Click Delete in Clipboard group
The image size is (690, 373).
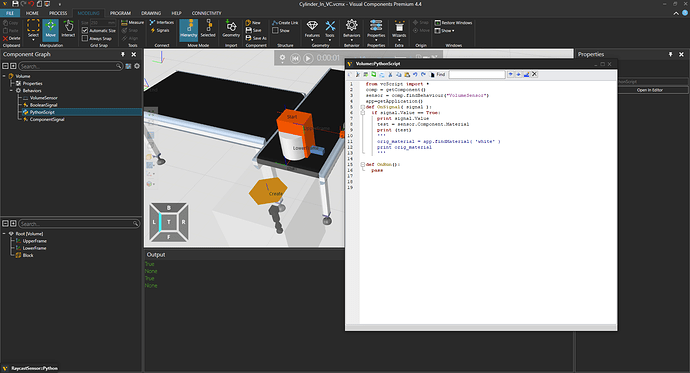(11, 38)
